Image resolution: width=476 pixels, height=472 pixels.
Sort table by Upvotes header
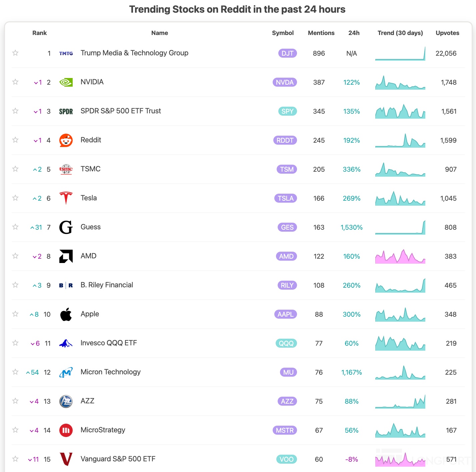click(447, 33)
